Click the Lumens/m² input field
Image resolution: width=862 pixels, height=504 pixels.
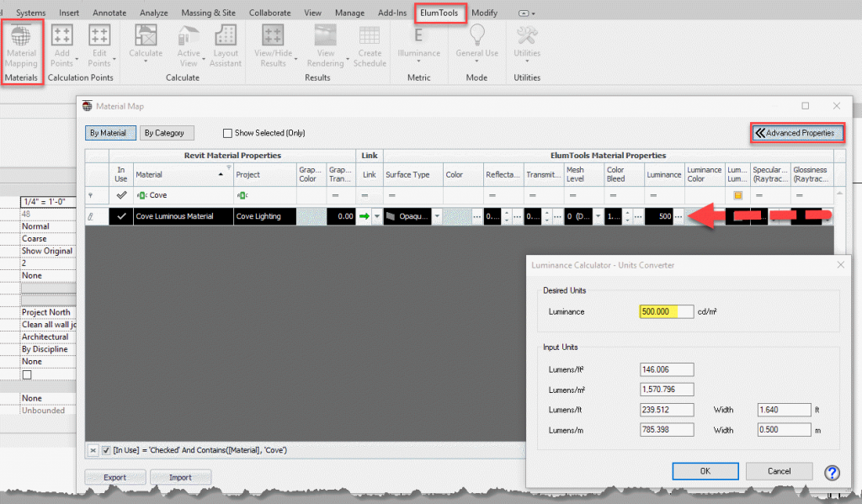[667, 389]
